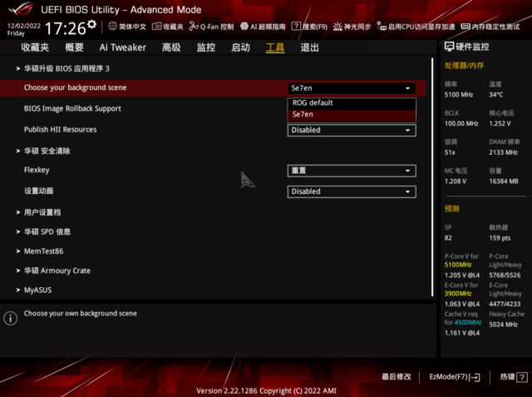532x397 pixels.
Task: Open the 设置动画 dropdown
Action: tap(352, 191)
